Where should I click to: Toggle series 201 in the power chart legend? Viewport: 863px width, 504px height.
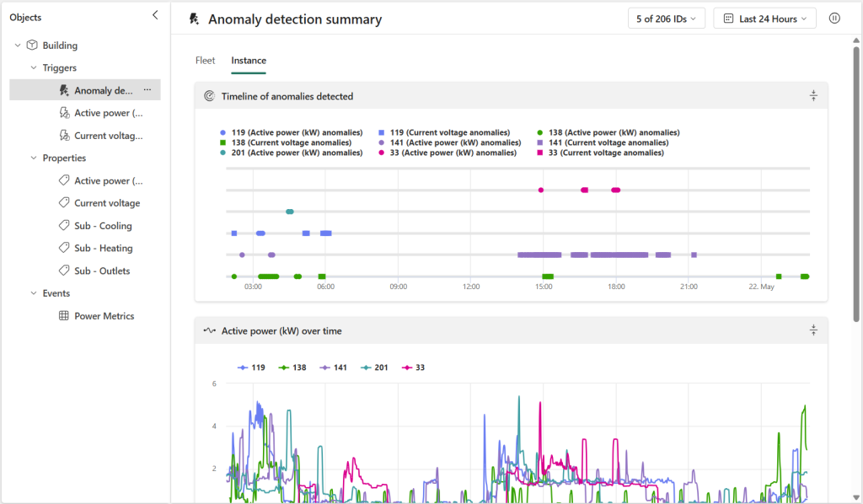point(374,367)
